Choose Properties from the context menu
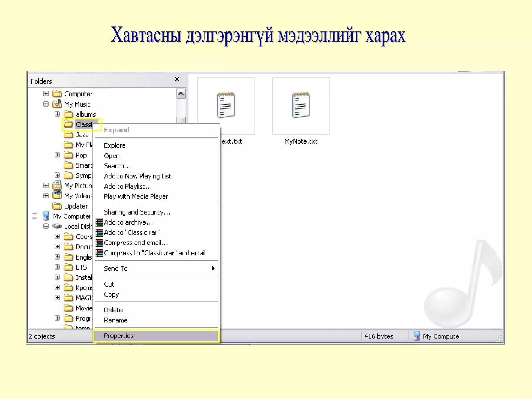532x399 pixels. (119, 336)
